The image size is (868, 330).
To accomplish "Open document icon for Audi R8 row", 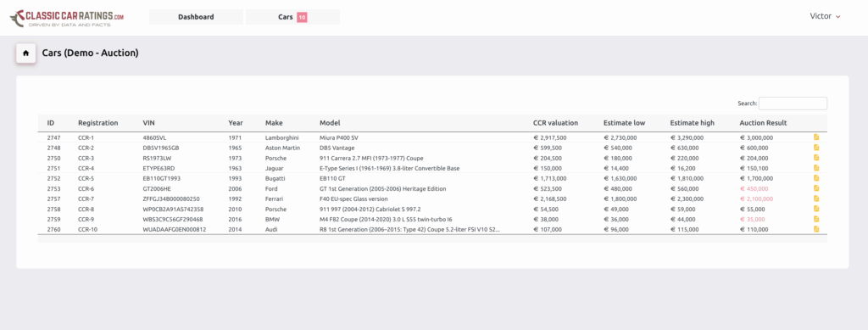I will [816, 229].
